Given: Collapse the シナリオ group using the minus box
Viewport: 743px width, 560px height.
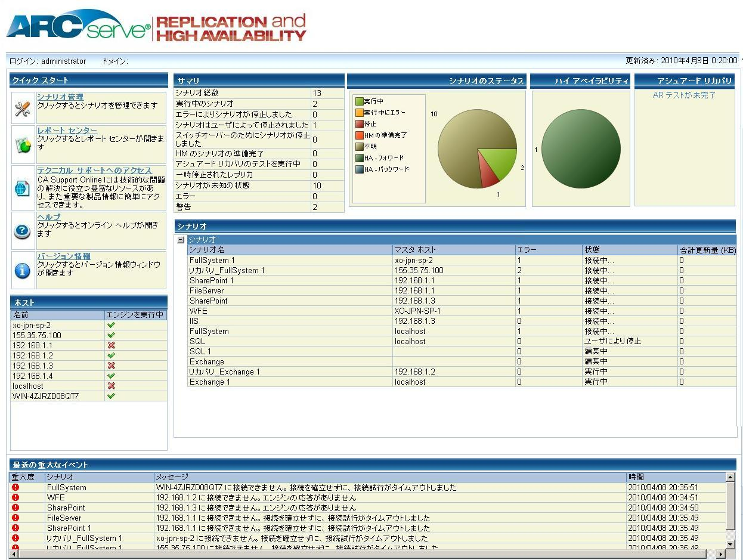Looking at the screenshot, I should point(179,239).
